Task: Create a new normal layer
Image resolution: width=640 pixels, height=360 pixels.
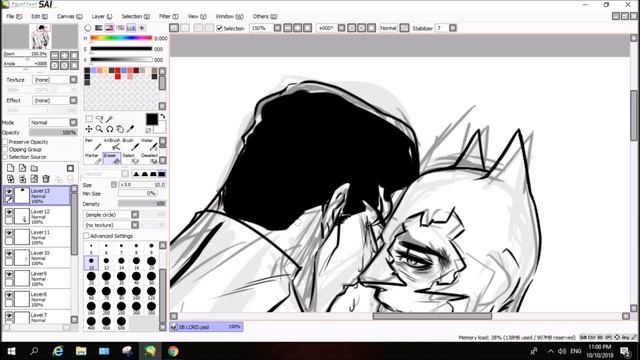Action: coord(11,168)
